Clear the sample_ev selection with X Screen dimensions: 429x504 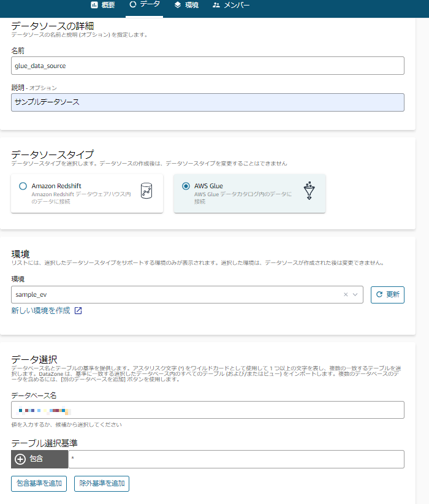tap(346, 294)
